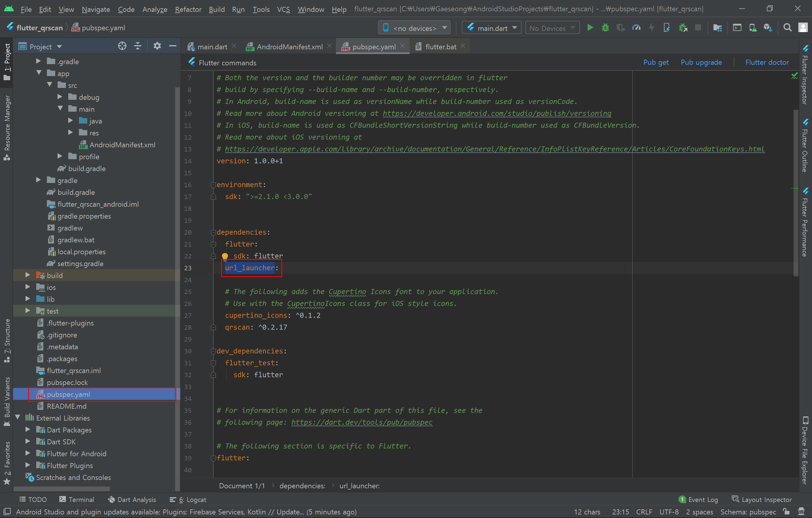Switch to the AndroidManifest.xml editor tab
The width and height of the screenshot is (812, 518).
click(x=289, y=47)
